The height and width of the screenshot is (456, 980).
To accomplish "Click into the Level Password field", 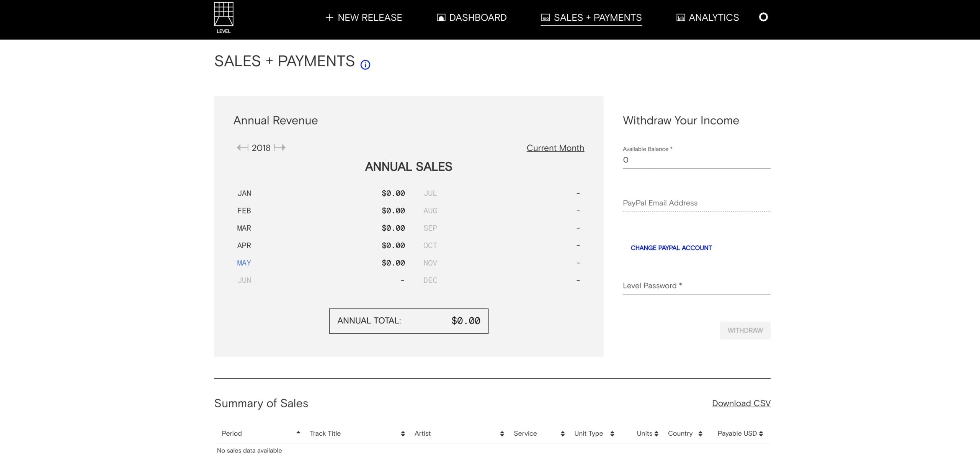I will (696, 286).
